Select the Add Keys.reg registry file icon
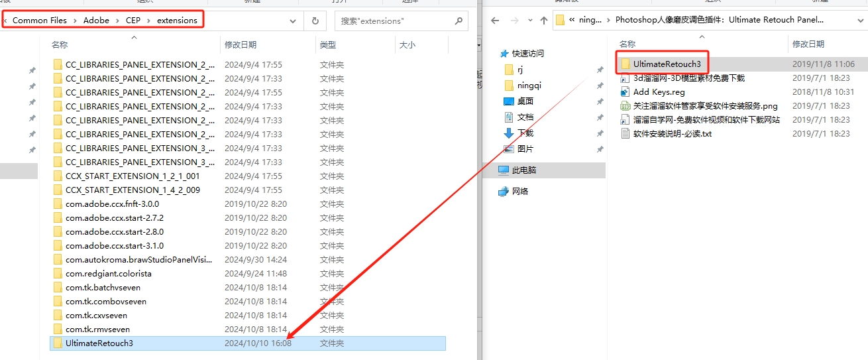 click(625, 91)
